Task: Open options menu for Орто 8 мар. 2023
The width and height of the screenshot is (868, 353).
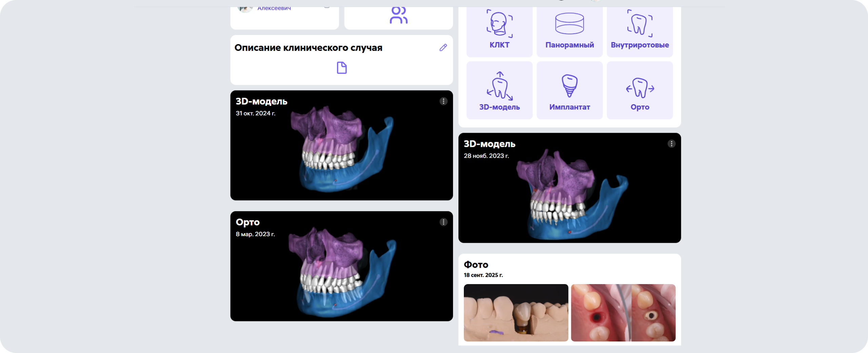Action: [443, 222]
